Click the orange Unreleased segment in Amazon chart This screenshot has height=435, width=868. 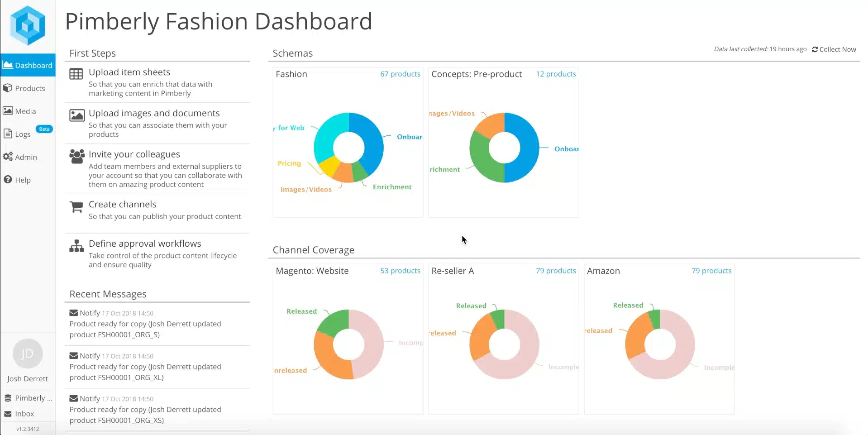click(638, 336)
